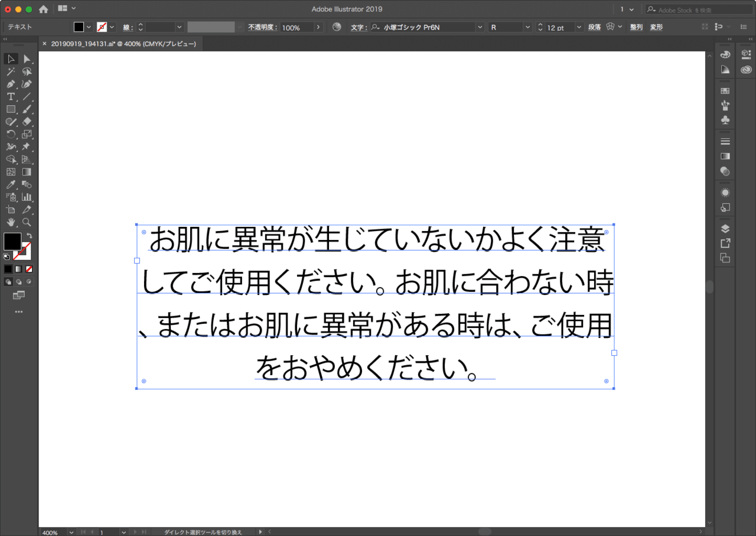This screenshot has width=756, height=536.
Task: Open the font family dropdown
Action: pyautogui.click(x=480, y=27)
